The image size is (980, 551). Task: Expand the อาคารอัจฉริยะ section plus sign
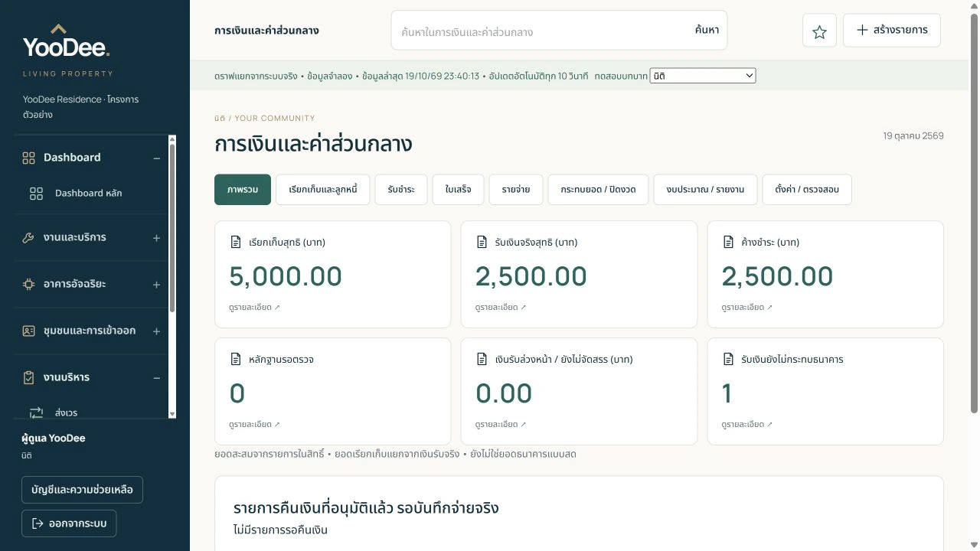(x=156, y=285)
